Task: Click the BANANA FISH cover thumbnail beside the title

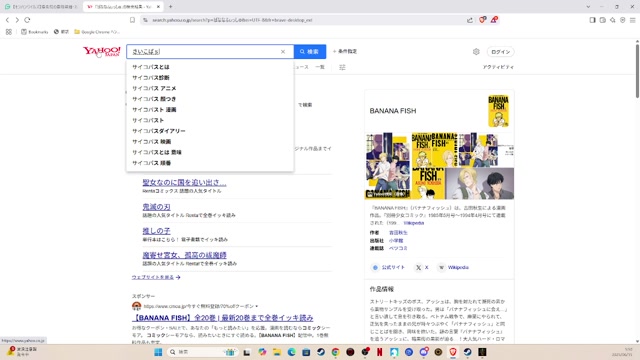Action: 498,111
